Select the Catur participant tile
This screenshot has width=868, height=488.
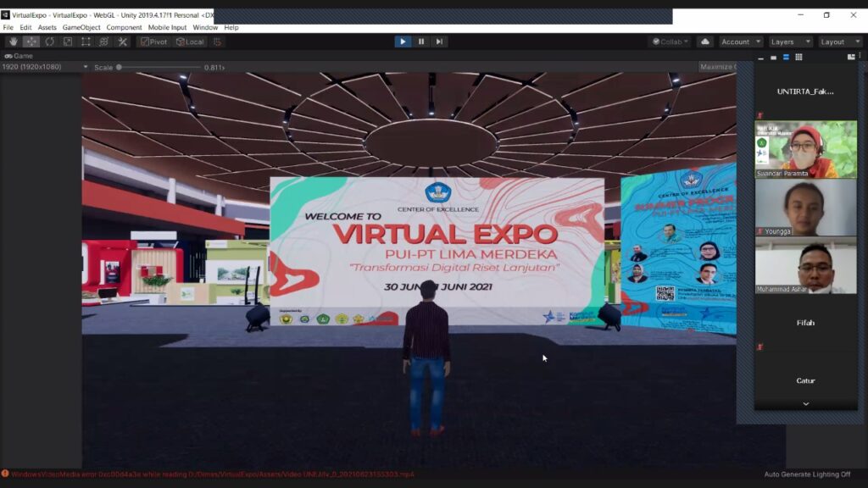click(806, 380)
